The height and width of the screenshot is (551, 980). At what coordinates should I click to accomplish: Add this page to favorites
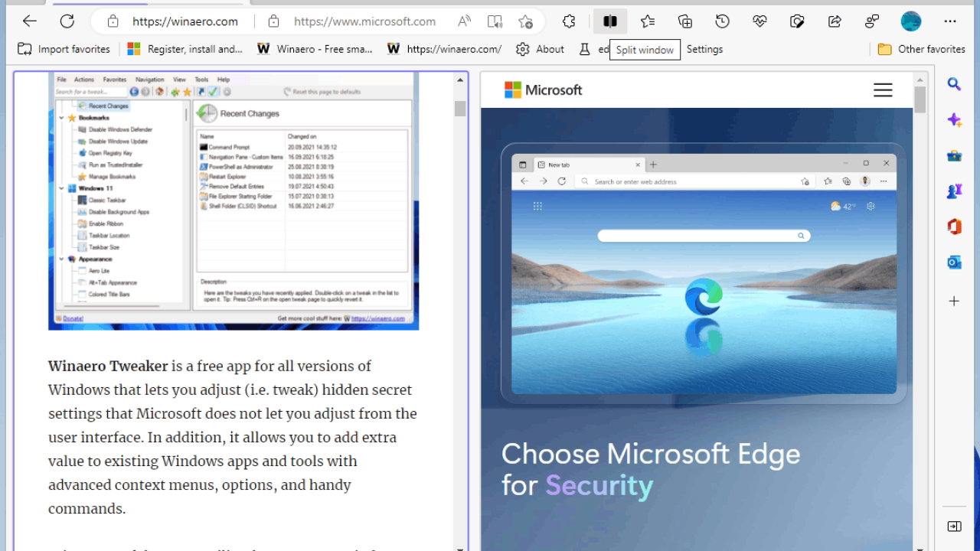point(525,21)
